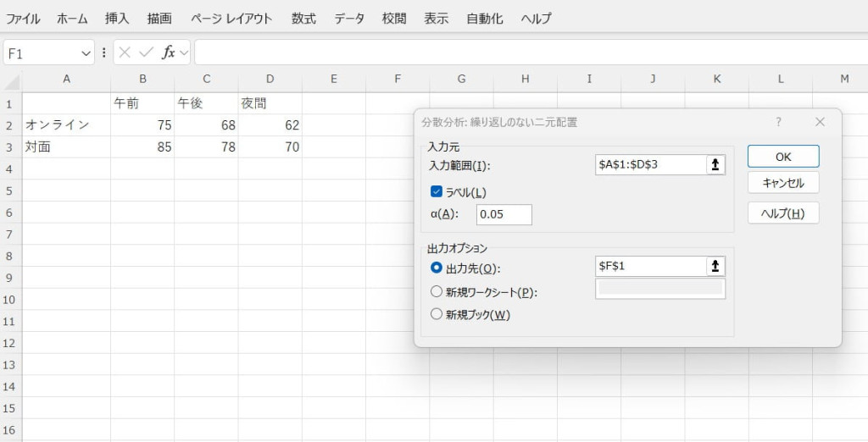Click the output range collapse-dialog arrow icon
Viewport: 868px width, 442px height.
point(716,267)
